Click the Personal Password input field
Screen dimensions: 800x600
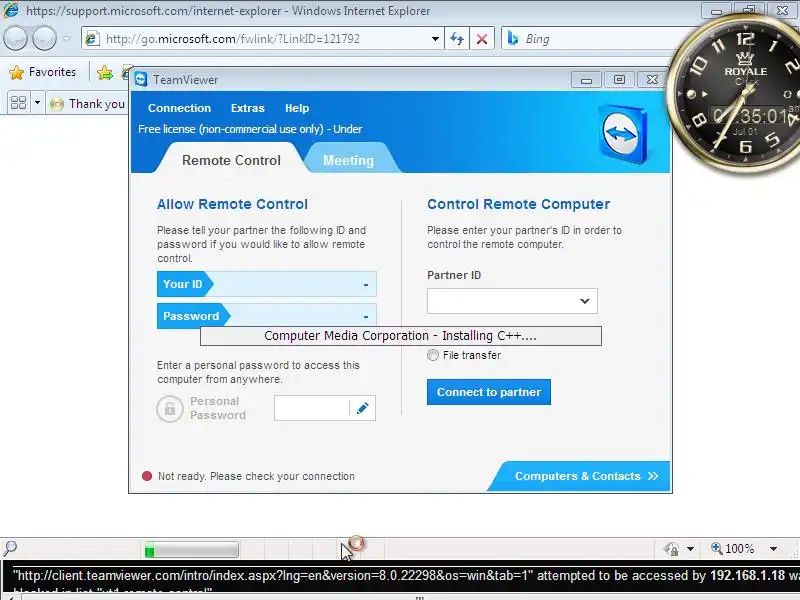coord(311,408)
